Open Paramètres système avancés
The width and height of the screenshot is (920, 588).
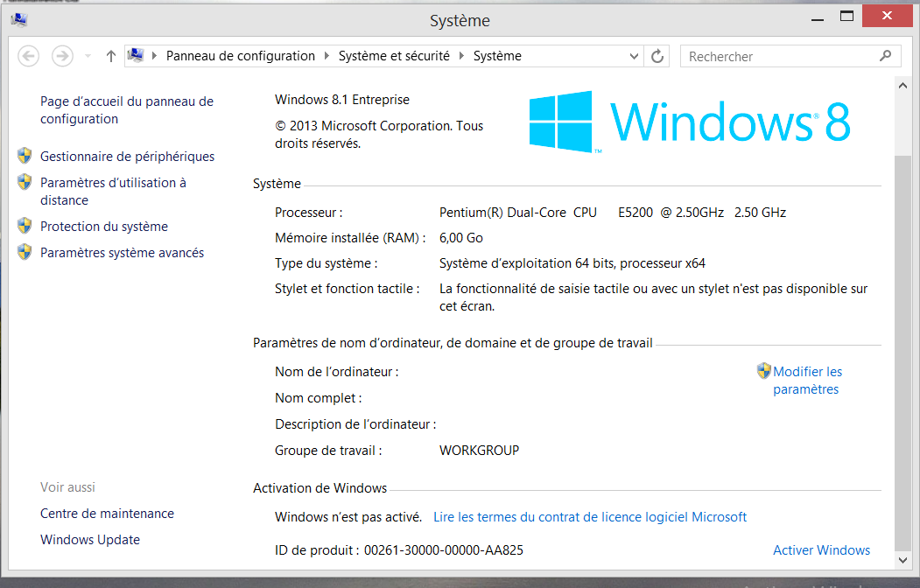122,253
